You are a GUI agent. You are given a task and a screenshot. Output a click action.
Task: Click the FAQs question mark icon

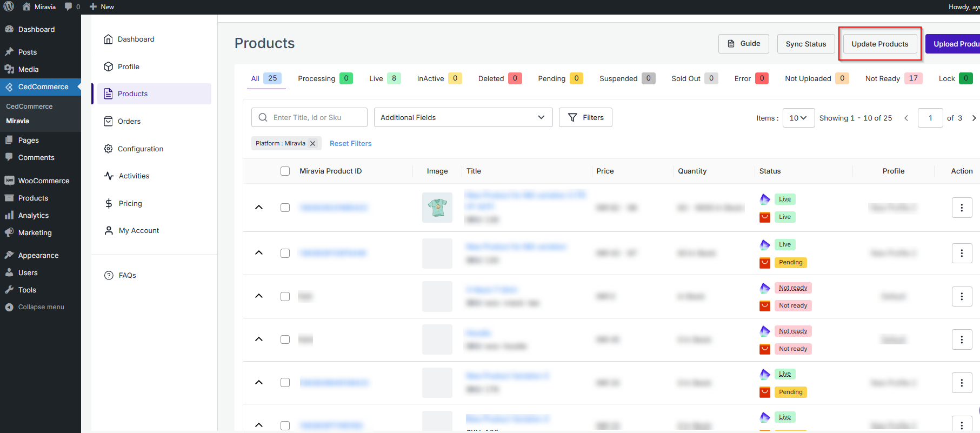point(109,275)
